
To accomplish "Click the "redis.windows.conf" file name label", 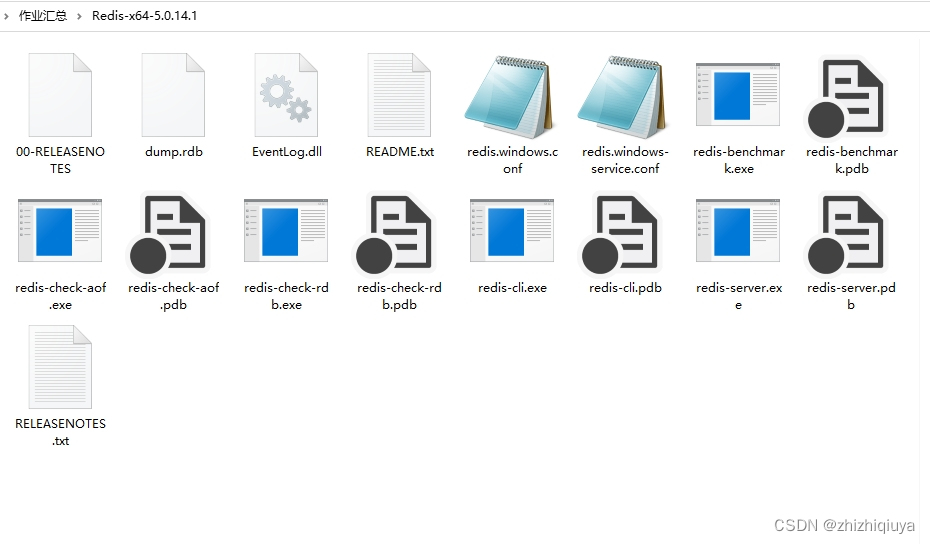I will pos(512,160).
